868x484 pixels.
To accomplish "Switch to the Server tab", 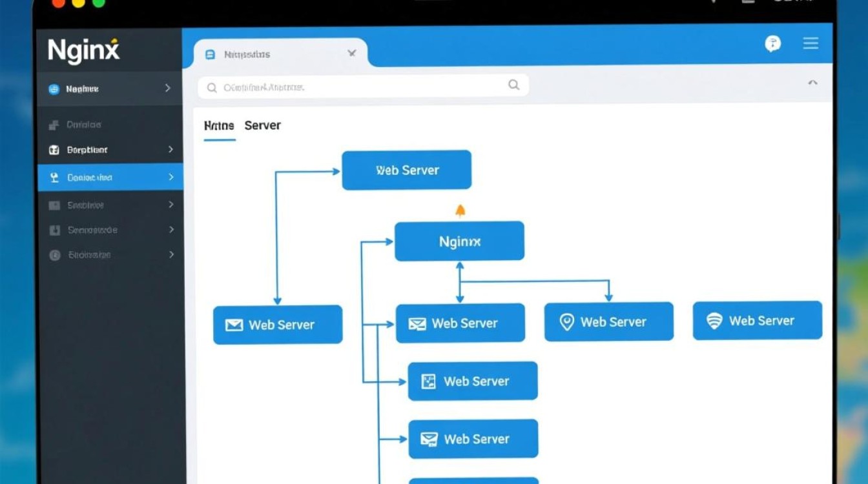I will [x=262, y=125].
